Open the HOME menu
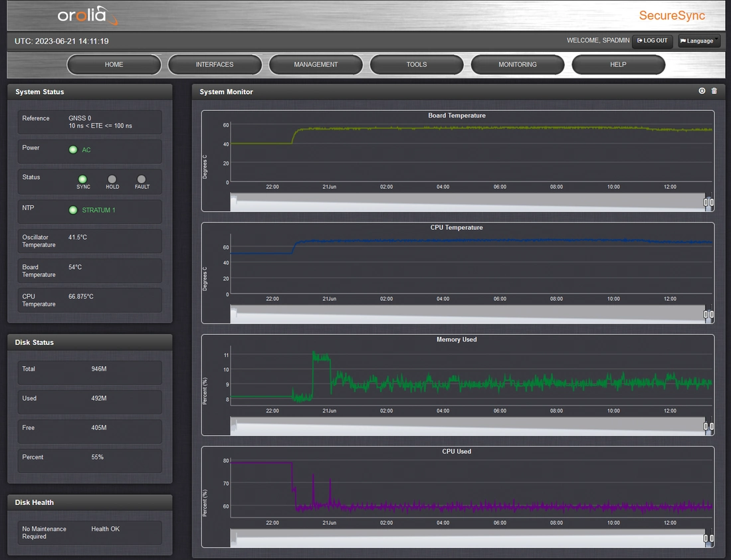Image resolution: width=731 pixels, height=560 pixels. pos(114,64)
